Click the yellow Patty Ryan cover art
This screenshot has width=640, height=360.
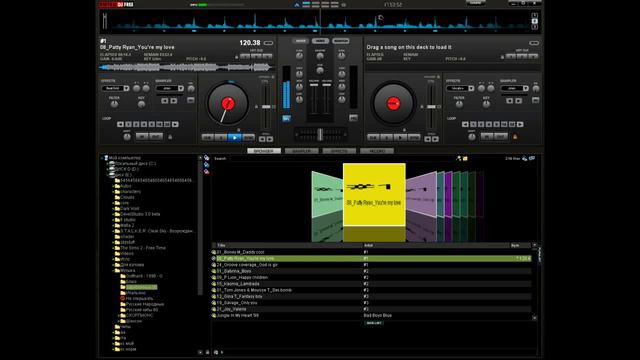click(374, 194)
